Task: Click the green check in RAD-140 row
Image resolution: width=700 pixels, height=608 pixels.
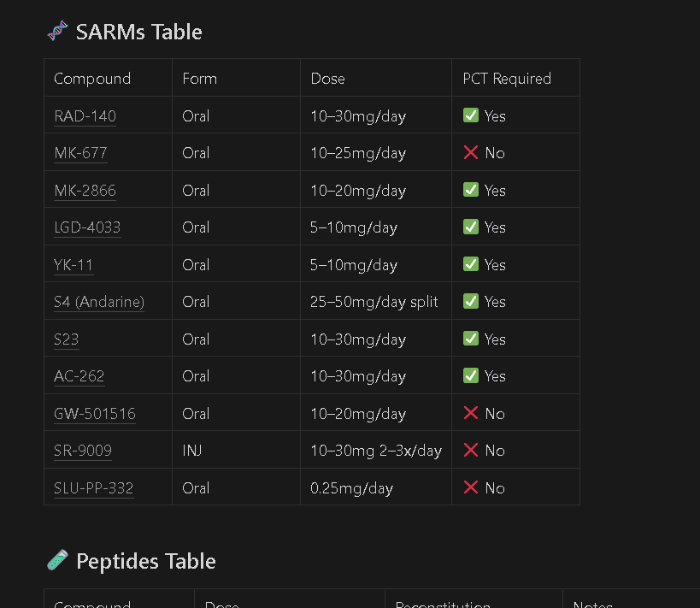Action: [471, 115]
